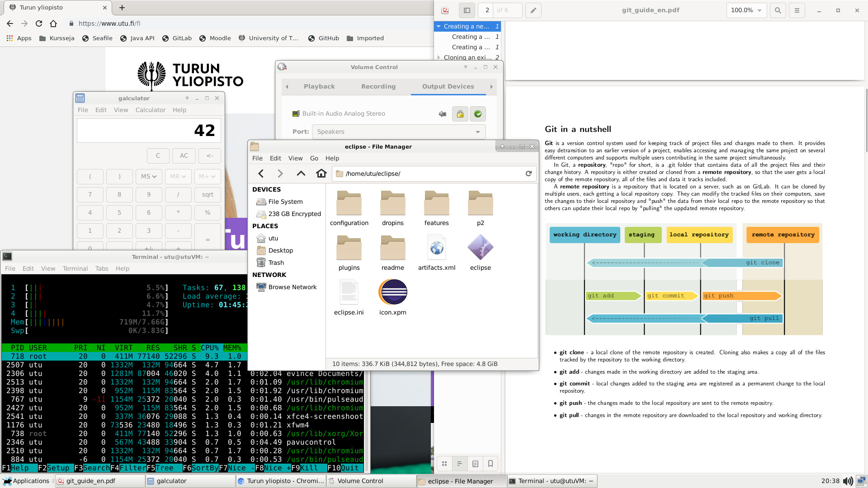Open the MR memory recall dropdown
Screen dimensions: 868x488
pyautogui.click(x=178, y=177)
